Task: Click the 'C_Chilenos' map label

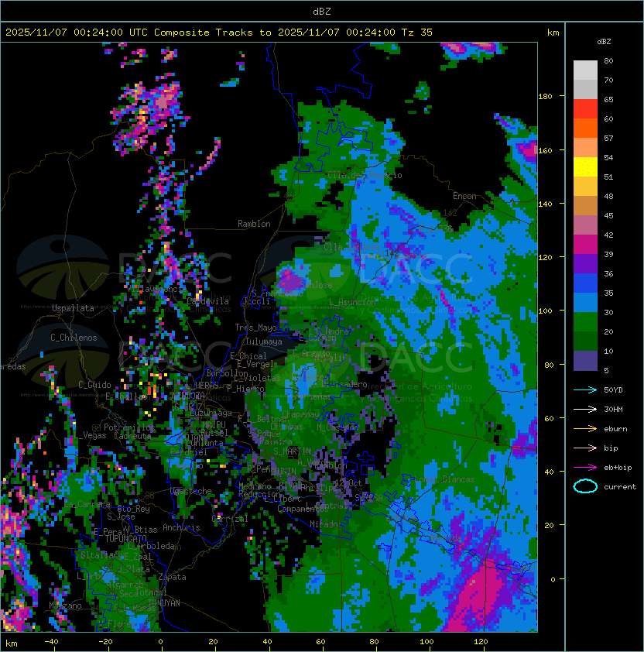Action: pos(74,338)
